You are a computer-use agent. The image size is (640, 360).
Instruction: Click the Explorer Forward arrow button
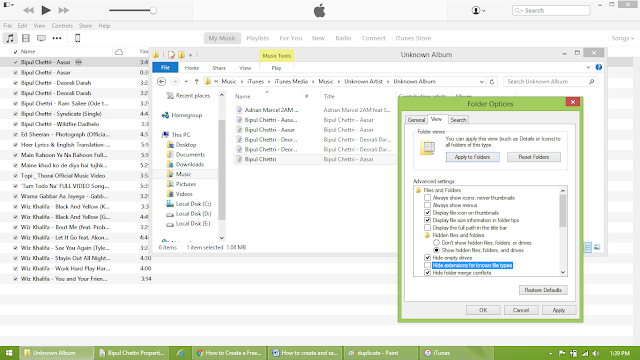pyautogui.click(x=175, y=82)
